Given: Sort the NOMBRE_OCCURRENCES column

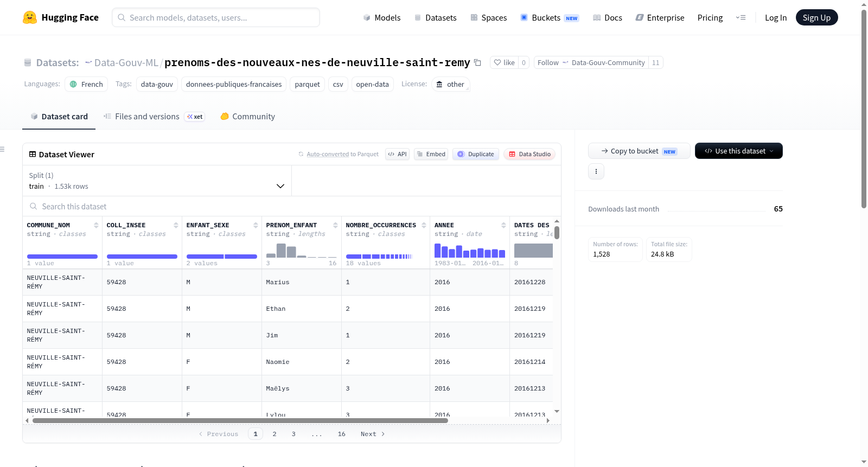Looking at the screenshot, I should coord(424,225).
